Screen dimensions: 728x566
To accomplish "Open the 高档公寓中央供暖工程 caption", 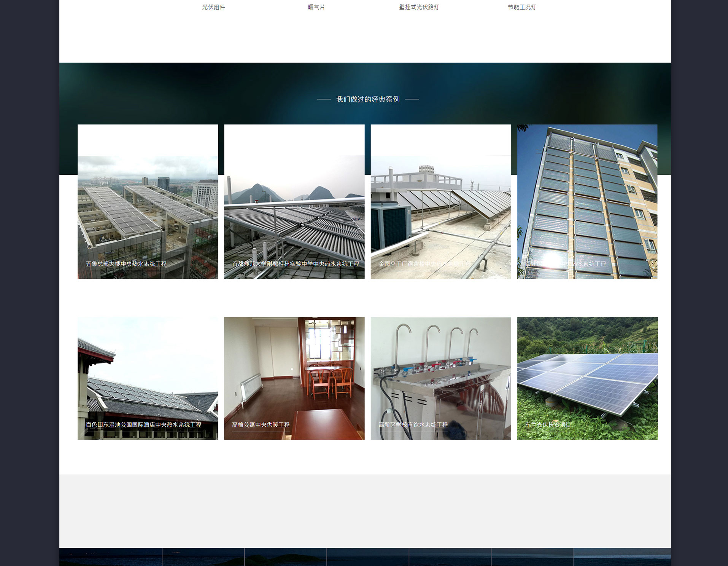I will (x=261, y=425).
